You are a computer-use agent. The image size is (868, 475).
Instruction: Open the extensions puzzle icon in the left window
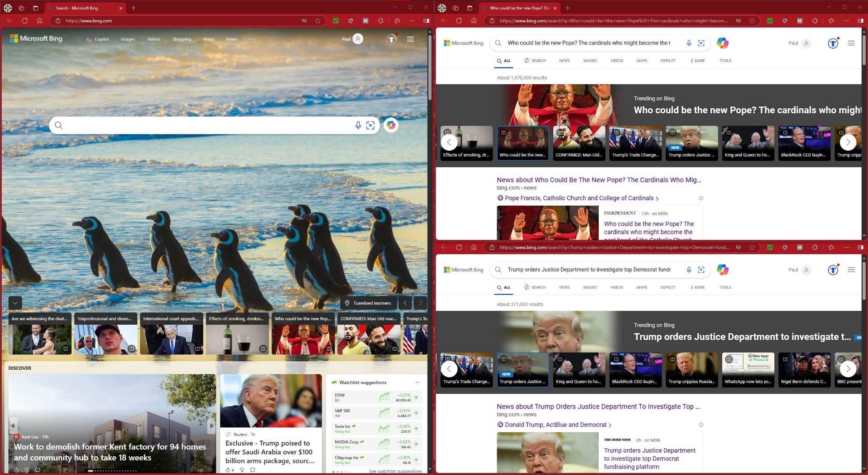pos(381,21)
